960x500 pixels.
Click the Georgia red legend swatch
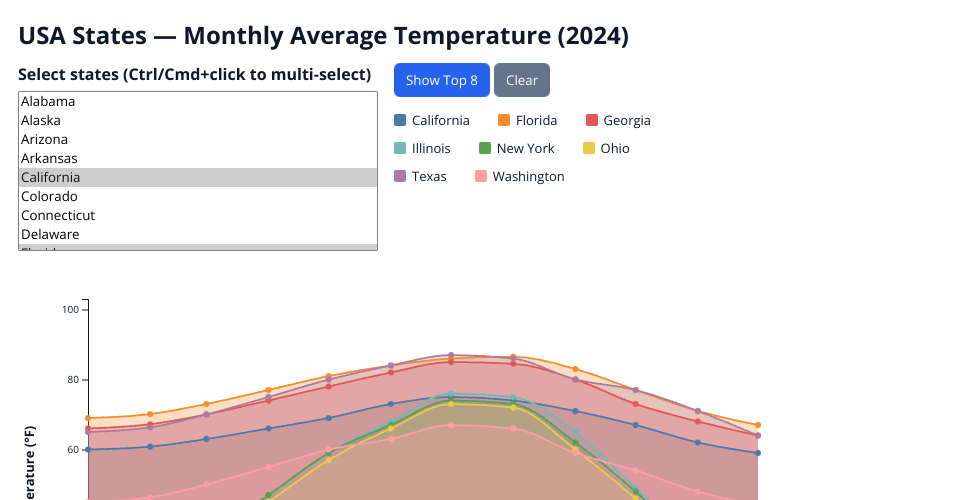tap(591, 120)
